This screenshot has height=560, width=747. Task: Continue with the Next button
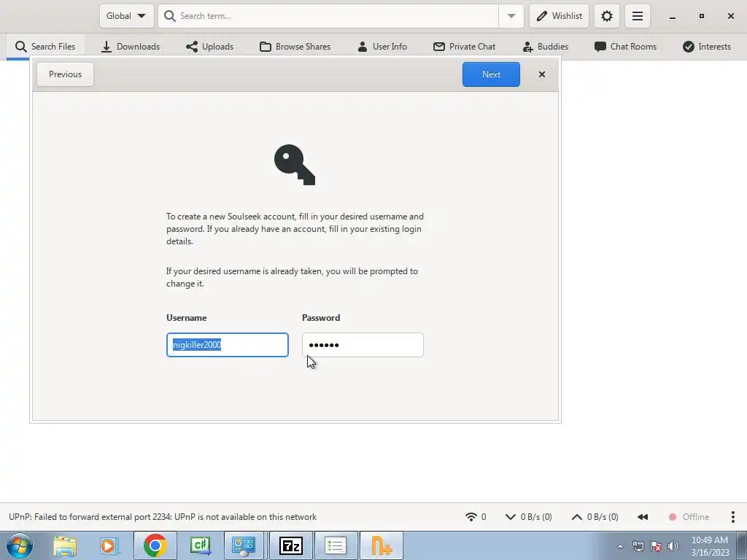(491, 74)
